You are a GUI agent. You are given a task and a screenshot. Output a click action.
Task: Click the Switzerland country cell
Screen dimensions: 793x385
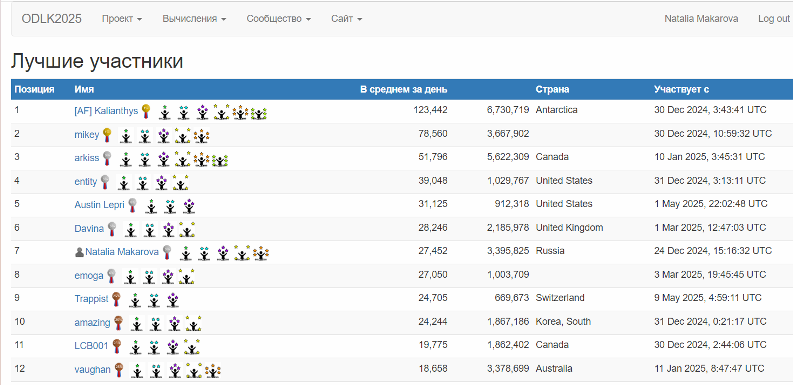(x=560, y=298)
